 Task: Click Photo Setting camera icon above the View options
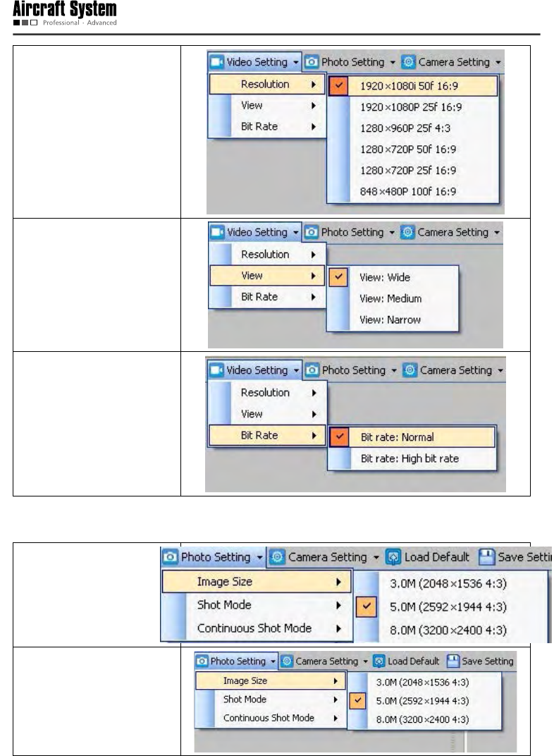312,232
